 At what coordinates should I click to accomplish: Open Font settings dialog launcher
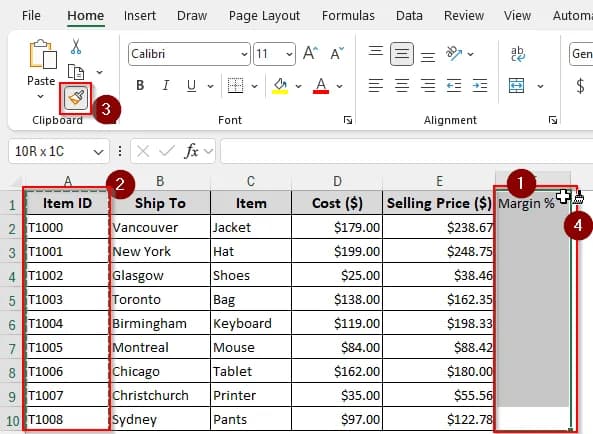348,120
